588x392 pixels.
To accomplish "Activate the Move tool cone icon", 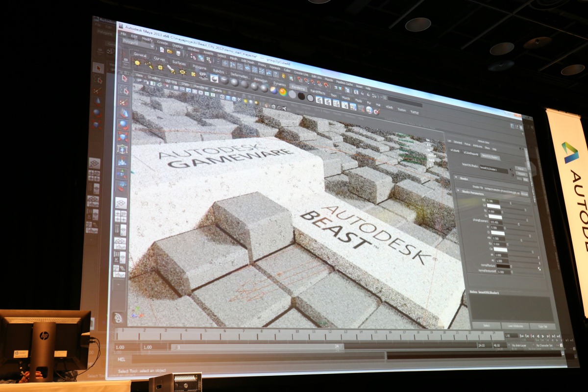I will coord(123,114).
